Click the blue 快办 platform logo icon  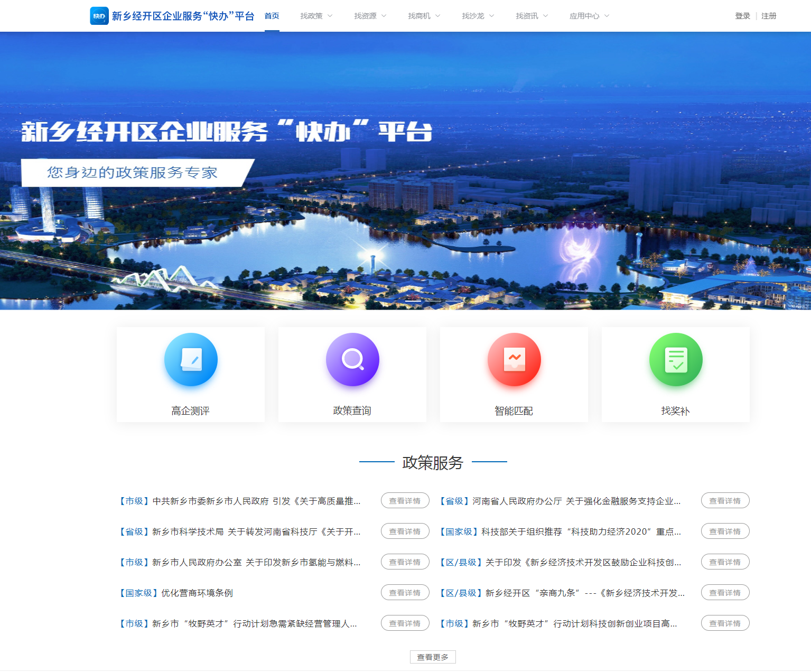coord(99,16)
